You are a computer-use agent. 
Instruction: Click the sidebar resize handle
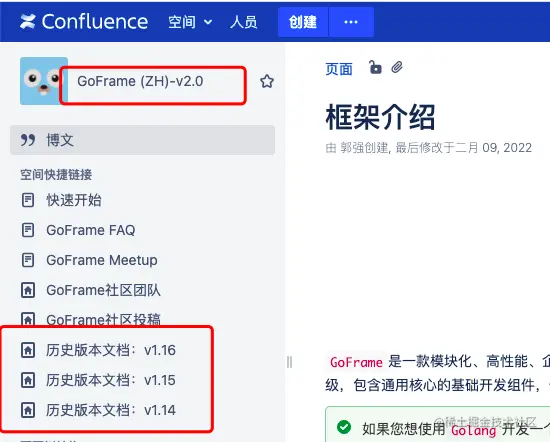tap(289, 362)
